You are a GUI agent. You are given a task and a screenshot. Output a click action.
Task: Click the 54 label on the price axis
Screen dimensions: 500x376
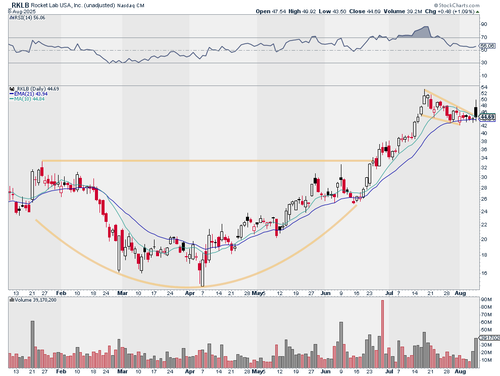(x=484, y=87)
